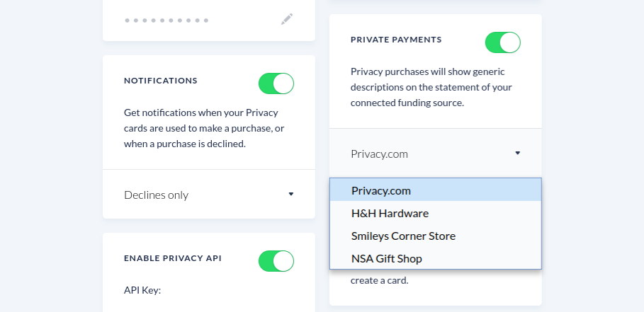Click the masked password dots field
Screen dimensions: 644x312
(166, 20)
